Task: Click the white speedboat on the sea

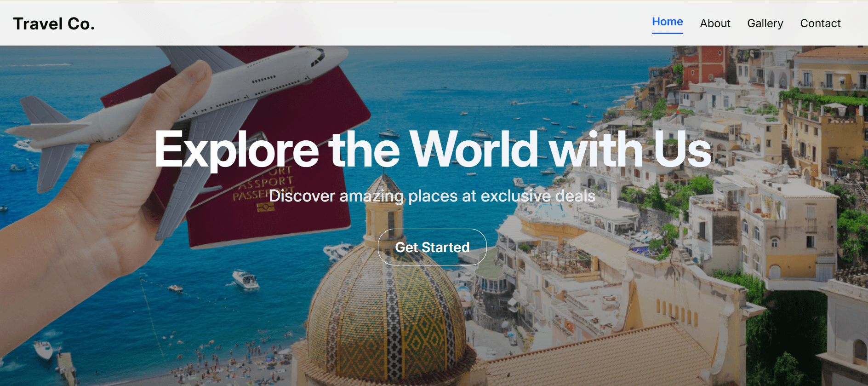Action: click(x=246, y=279)
